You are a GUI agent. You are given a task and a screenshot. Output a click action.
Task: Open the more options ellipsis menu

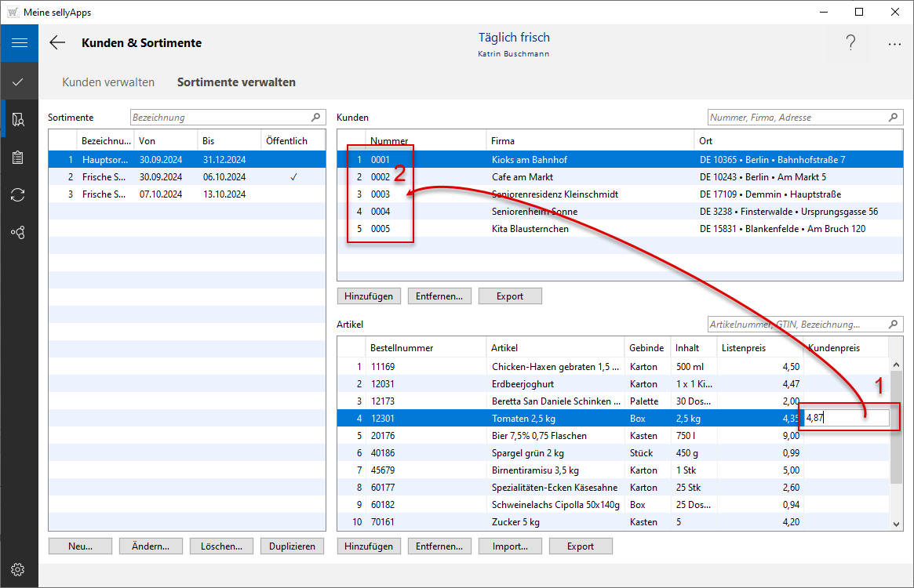pos(894,45)
